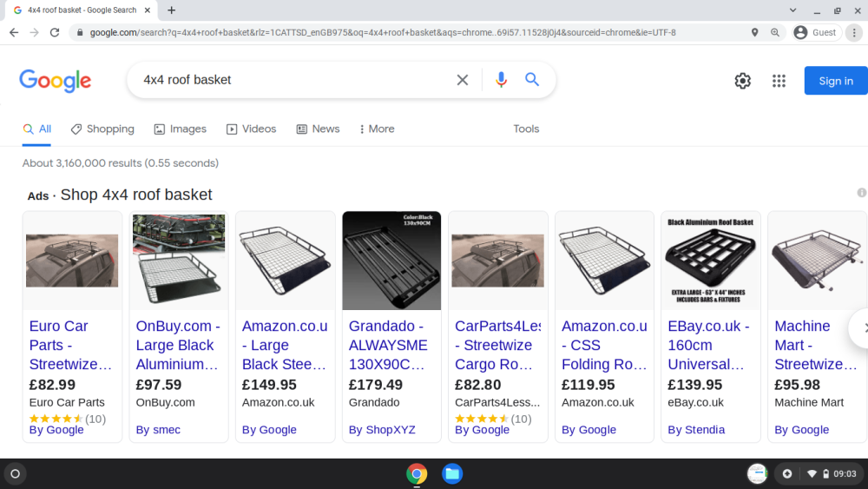This screenshot has width=868, height=489.
Task: Switch to the Shopping tab
Action: click(x=102, y=129)
